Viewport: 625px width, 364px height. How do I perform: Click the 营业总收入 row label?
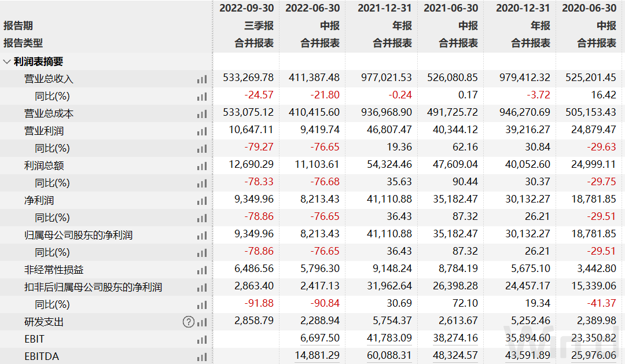click(x=49, y=79)
